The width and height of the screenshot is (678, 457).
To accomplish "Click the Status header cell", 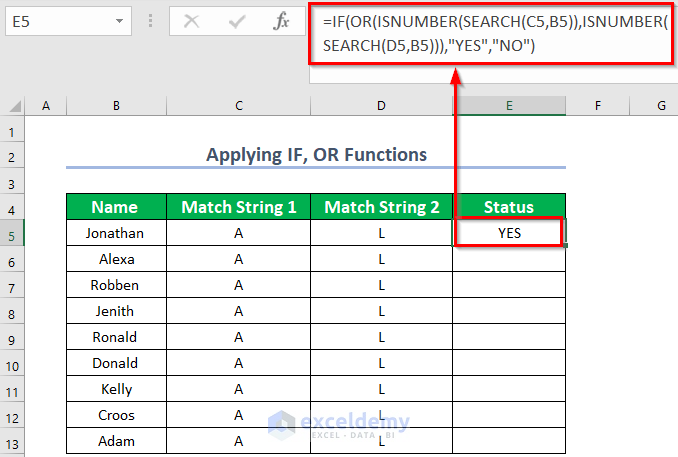I will [509, 207].
